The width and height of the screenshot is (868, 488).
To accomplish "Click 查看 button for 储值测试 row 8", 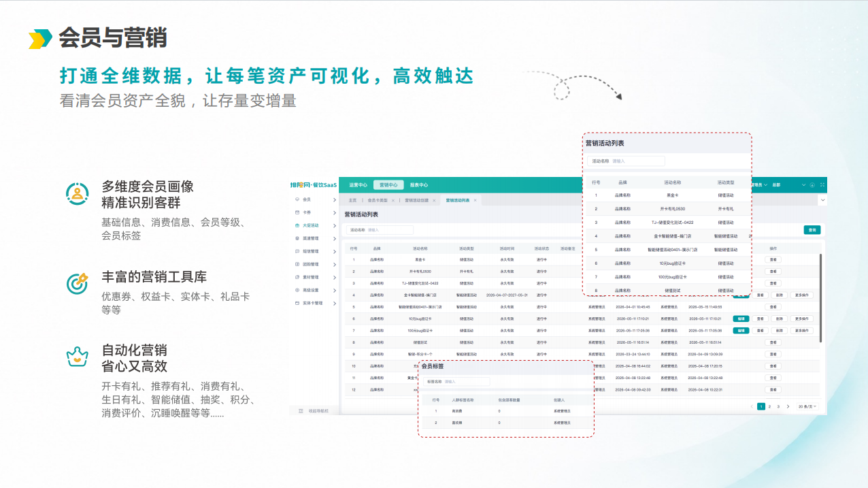I will pos(773,342).
